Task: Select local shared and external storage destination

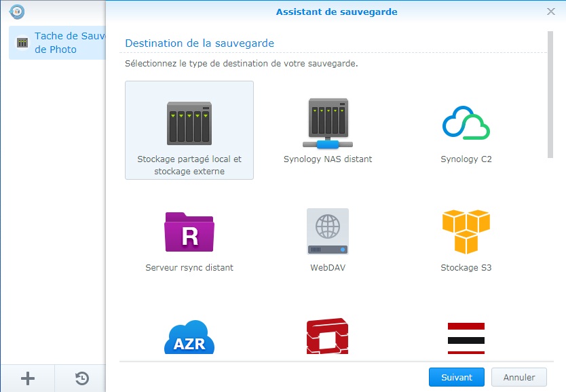Action: click(x=189, y=130)
